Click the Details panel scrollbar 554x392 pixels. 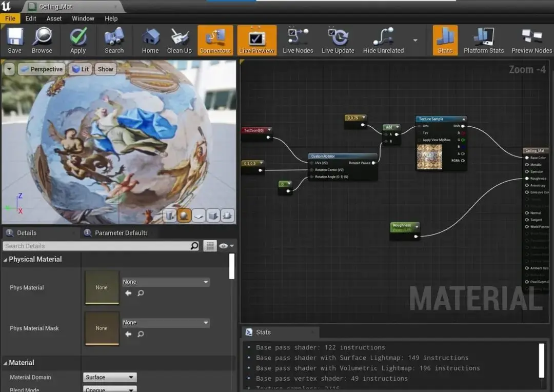232,266
